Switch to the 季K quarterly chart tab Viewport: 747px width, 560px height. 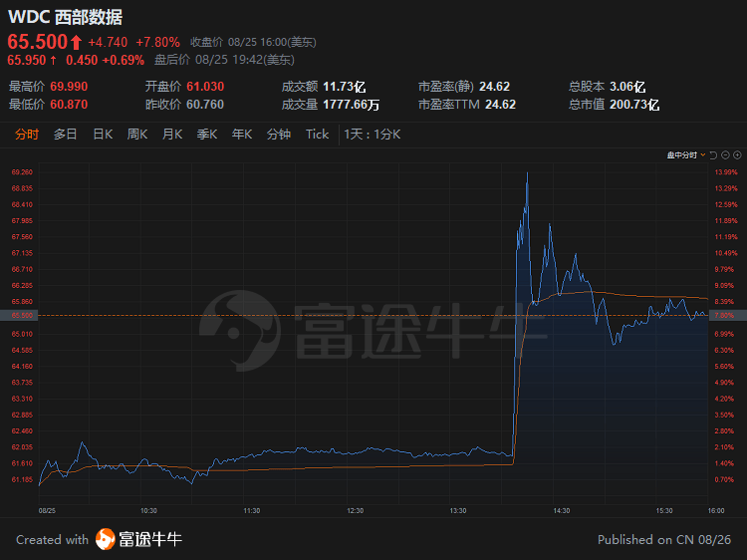(x=207, y=135)
